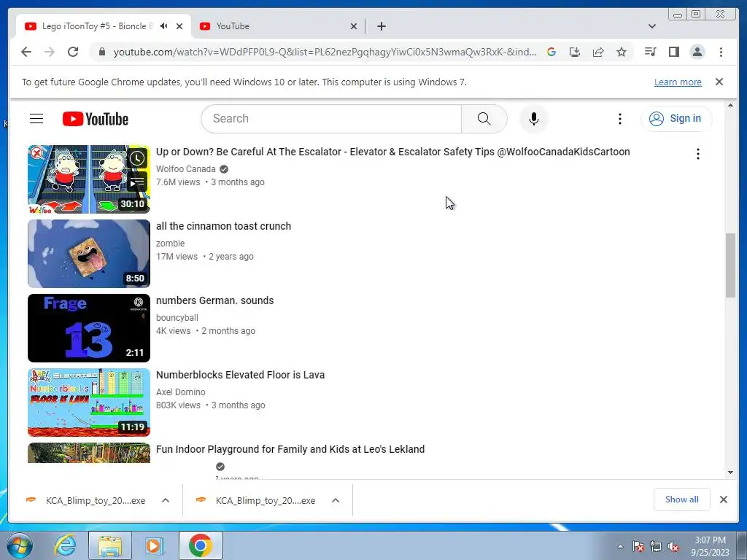View site information via the lock icon
Image resolution: width=747 pixels, height=560 pixels.
101,52
